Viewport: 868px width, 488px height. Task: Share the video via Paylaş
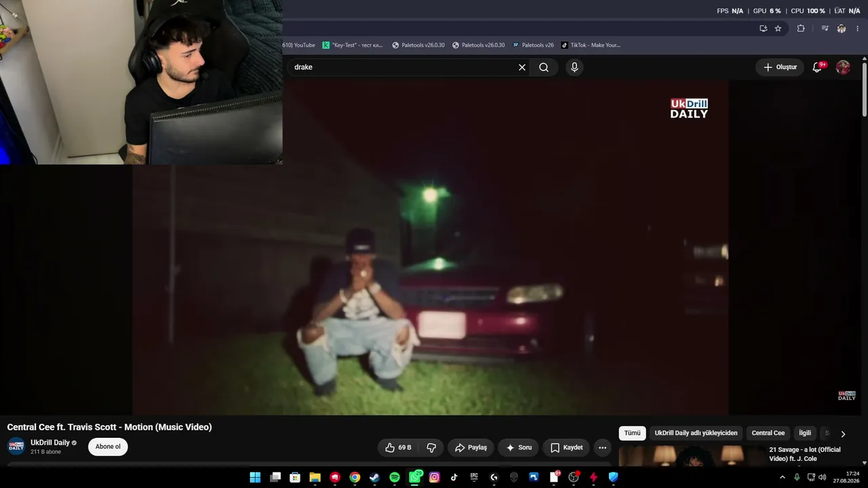click(471, 447)
